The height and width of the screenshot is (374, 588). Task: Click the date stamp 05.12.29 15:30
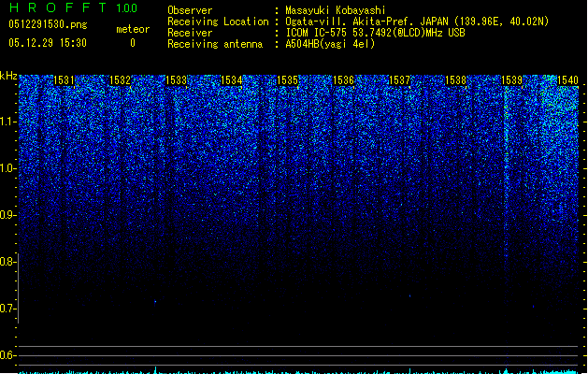coord(48,43)
